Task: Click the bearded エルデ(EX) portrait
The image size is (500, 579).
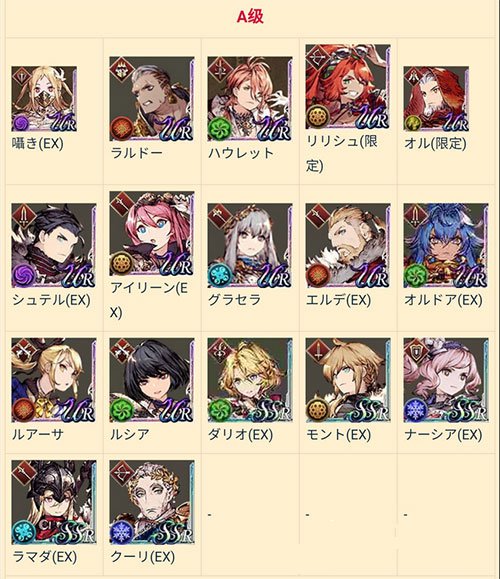Action: [x=348, y=246]
